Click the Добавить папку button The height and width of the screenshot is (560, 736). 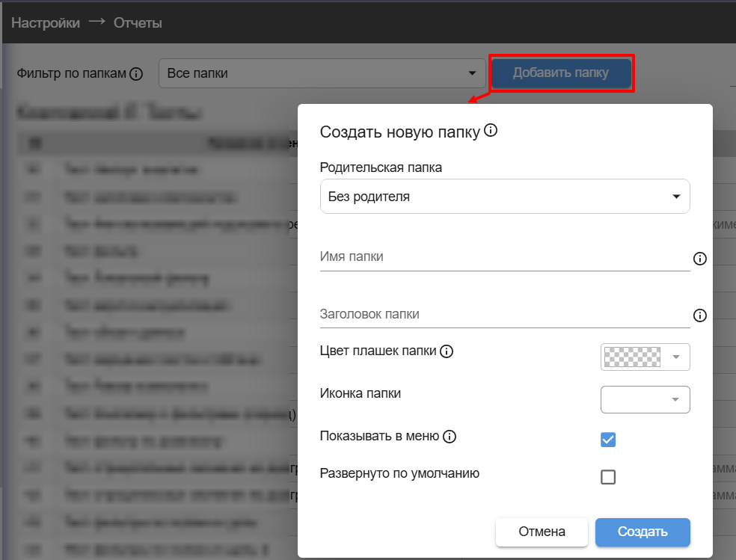(561, 73)
